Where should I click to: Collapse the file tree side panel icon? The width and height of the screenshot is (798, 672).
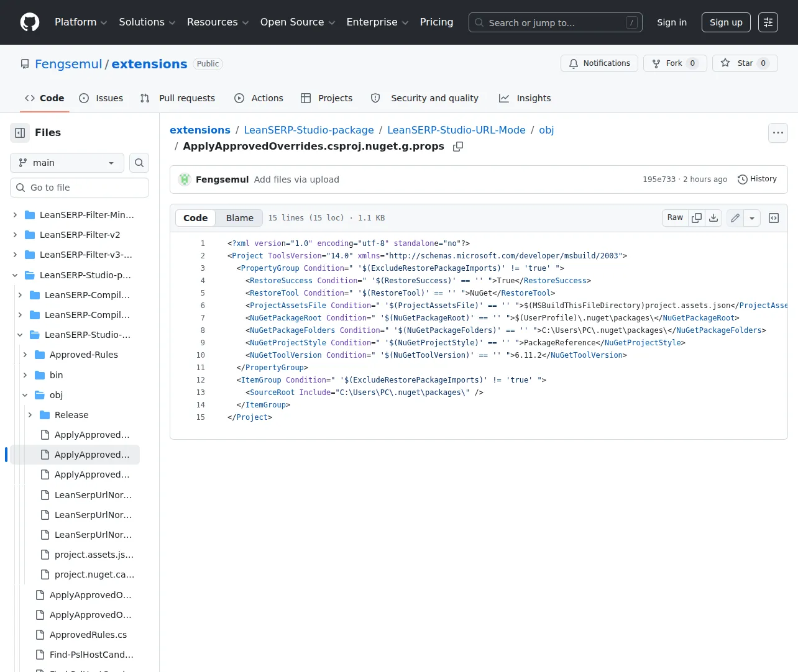coord(20,132)
